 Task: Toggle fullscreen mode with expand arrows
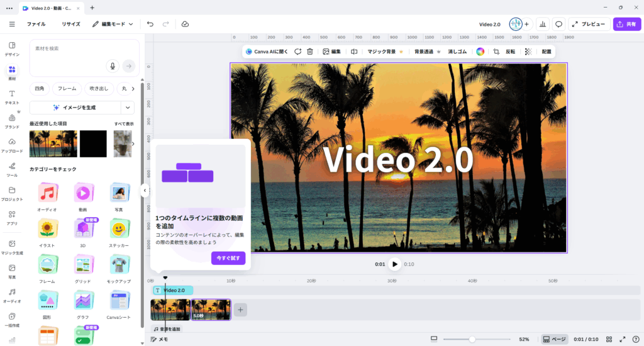tap(623, 339)
